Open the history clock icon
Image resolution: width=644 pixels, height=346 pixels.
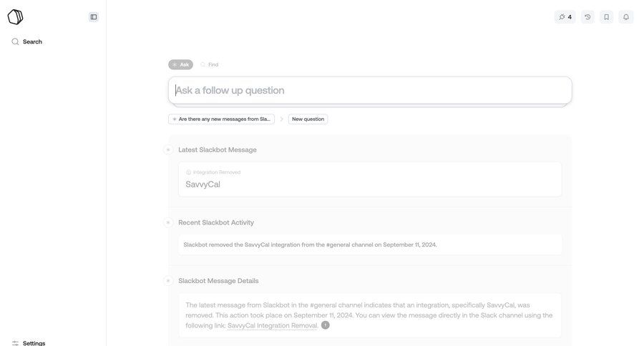pos(587,17)
